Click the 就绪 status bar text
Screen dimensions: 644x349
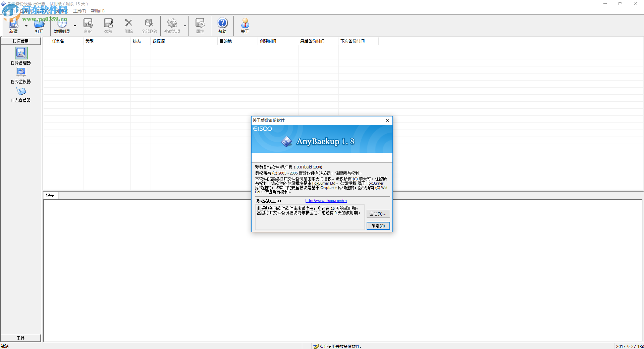(x=5, y=346)
